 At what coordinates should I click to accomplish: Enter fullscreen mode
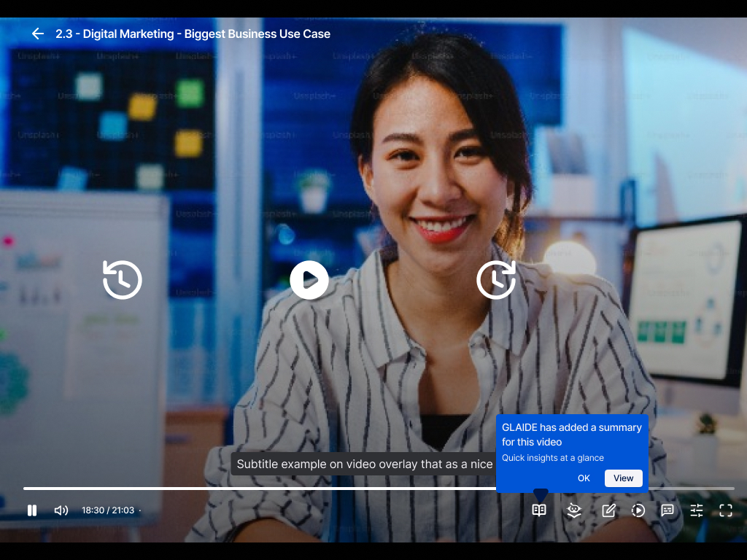click(726, 510)
